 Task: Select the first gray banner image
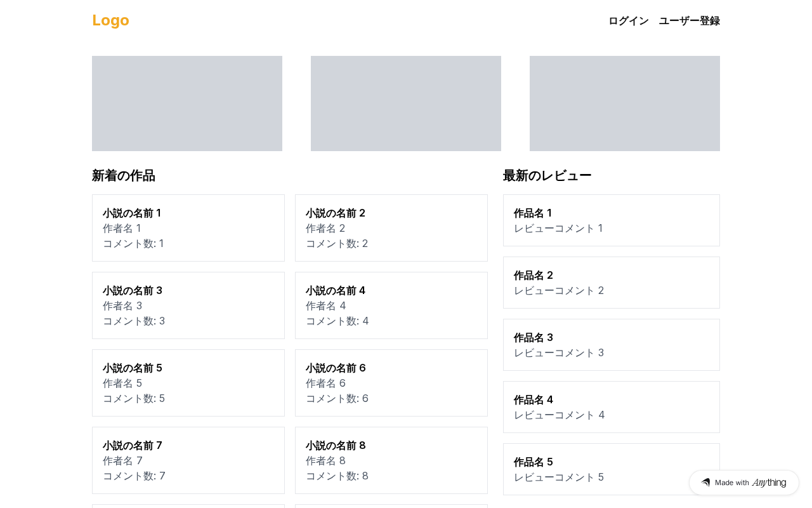(187, 104)
